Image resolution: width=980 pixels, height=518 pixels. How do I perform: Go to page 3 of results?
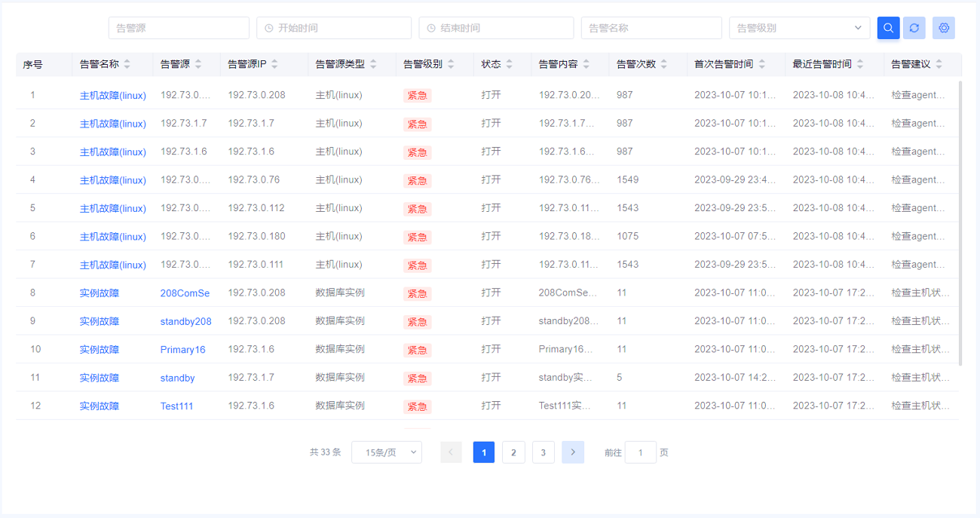point(543,452)
